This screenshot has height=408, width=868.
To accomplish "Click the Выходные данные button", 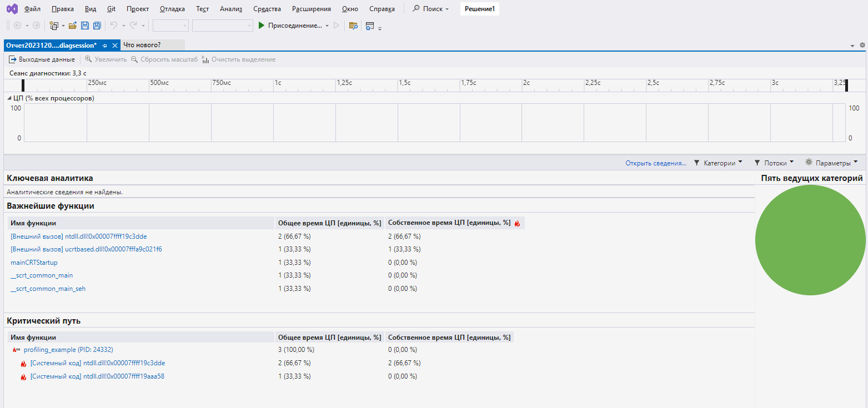I will tap(42, 59).
